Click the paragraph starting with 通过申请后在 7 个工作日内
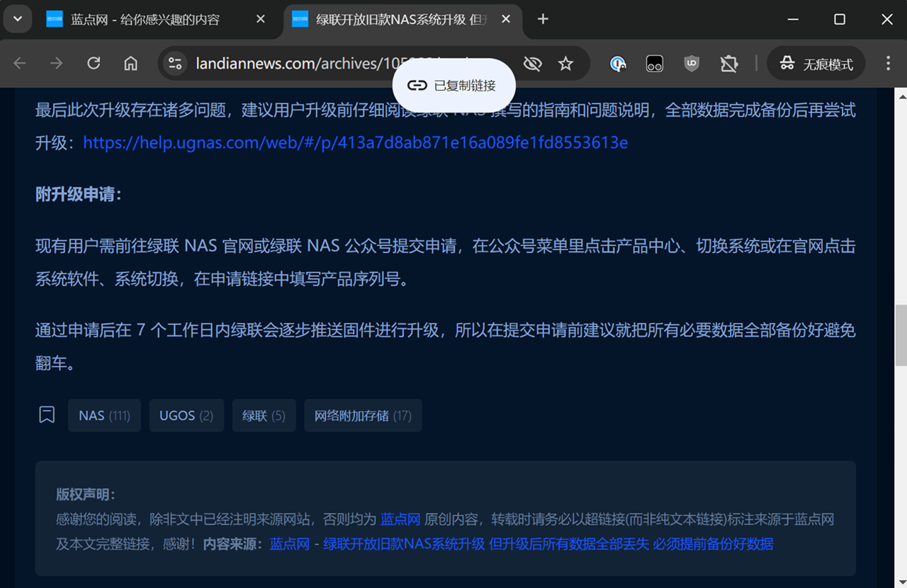The height and width of the screenshot is (588, 907). pyautogui.click(x=446, y=346)
